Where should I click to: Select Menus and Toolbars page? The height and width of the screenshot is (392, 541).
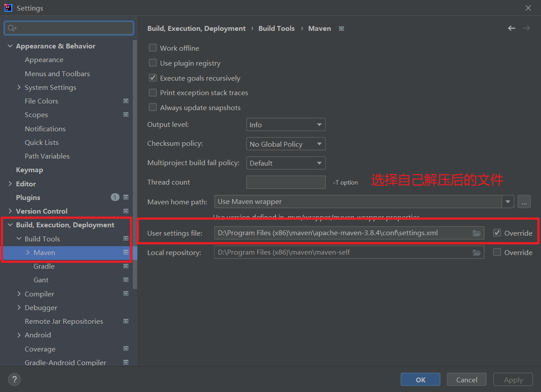[x=57, y=74]
